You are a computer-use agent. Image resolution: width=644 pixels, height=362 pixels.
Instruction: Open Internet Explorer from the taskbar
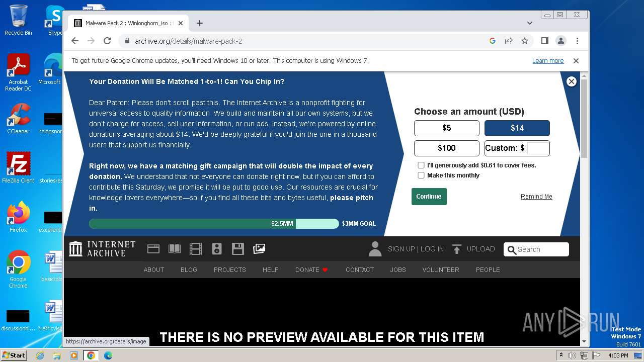click(40, 355)
